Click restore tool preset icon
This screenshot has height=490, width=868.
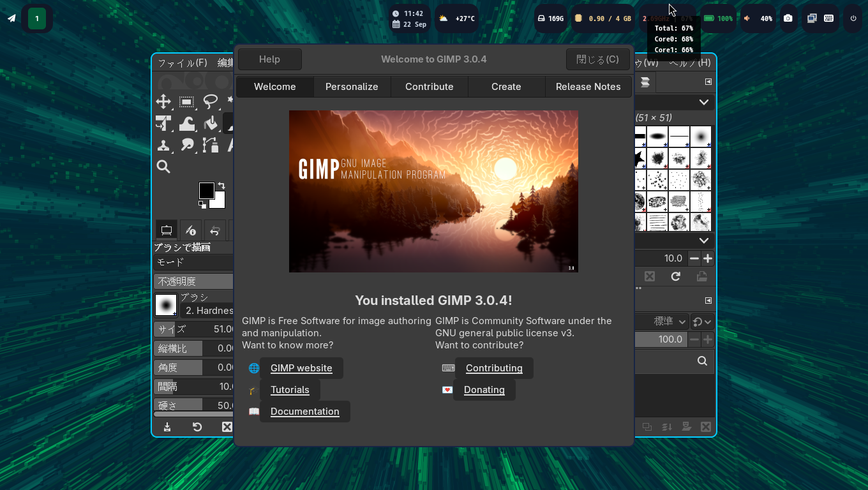pos(197,427)
